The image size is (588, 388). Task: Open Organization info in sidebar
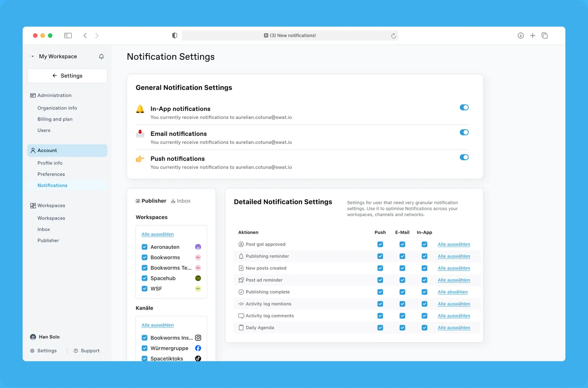coord(57,108)
